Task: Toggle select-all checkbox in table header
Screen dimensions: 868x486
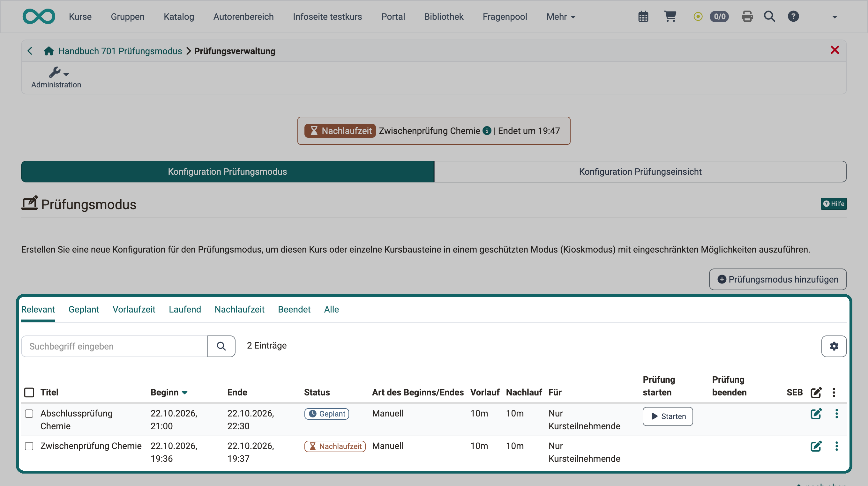Action: [x=29, y=392]
